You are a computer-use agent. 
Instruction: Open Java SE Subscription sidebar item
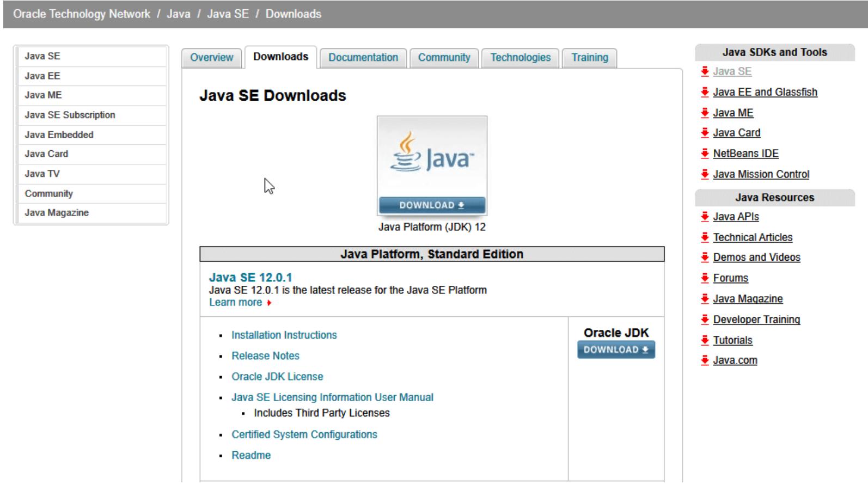coord(92,115)
